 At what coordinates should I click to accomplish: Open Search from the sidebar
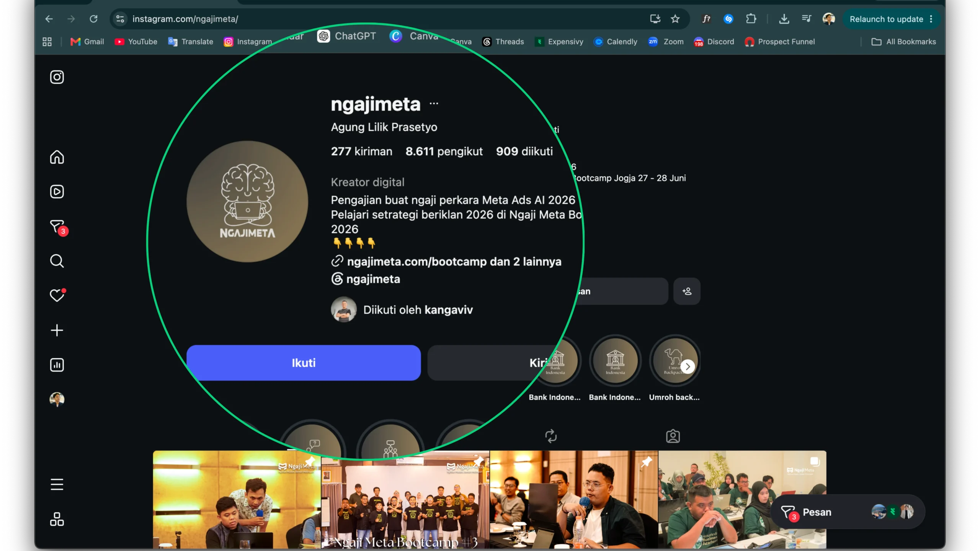tap(57, 261)
